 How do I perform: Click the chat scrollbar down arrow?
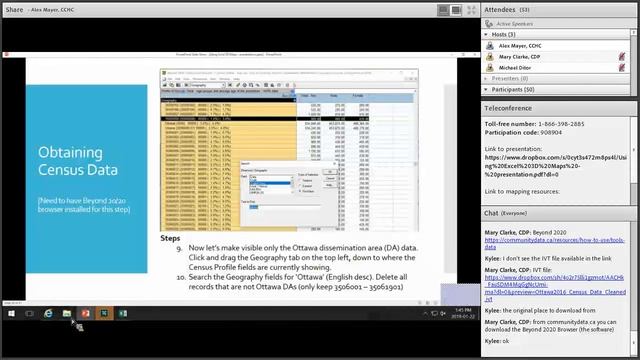point(633,343)
